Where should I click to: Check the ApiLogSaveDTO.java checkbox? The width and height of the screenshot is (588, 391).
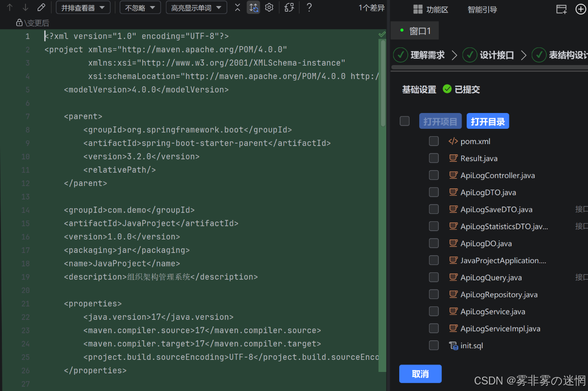434,209
